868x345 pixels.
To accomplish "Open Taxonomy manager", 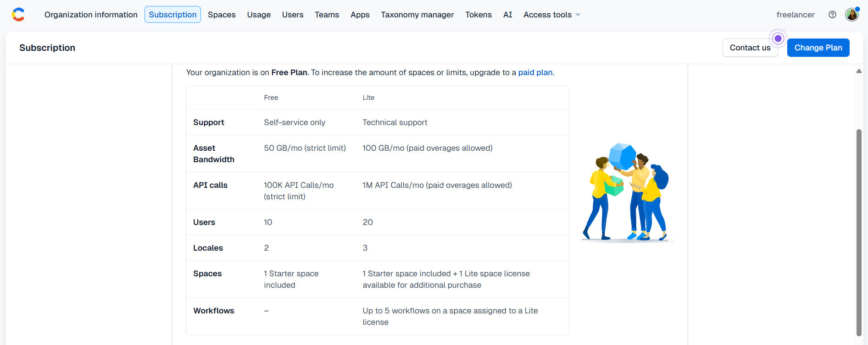I will click(x=417, y=15).
